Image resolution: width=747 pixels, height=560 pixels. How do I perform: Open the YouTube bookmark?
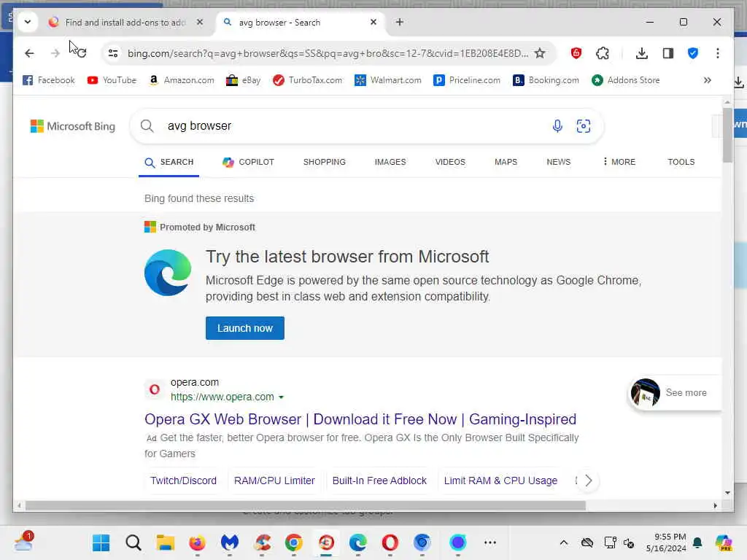click(x=112, y=80)
